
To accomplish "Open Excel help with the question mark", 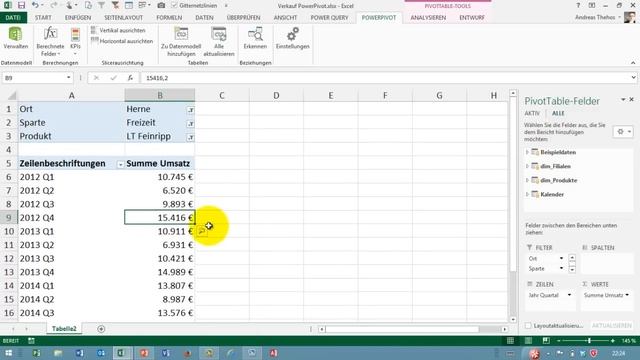I will (x=578, y=6).
